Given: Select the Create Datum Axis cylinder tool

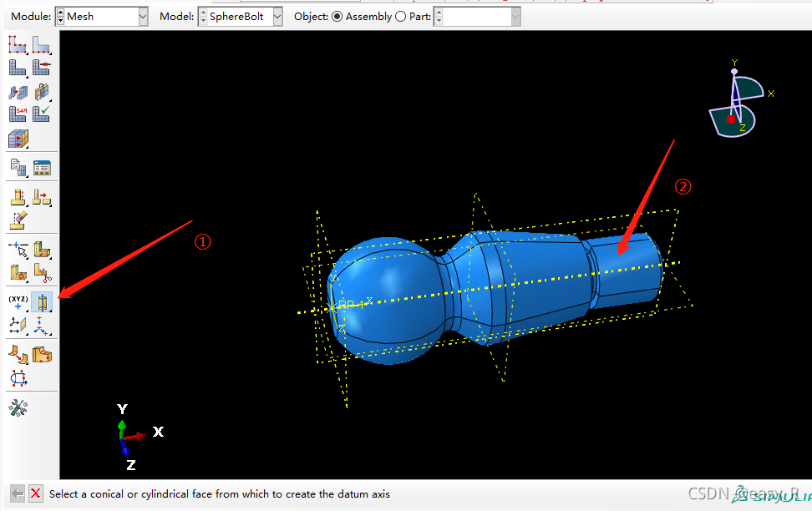Looking at the screenshot, I should 42,301.
